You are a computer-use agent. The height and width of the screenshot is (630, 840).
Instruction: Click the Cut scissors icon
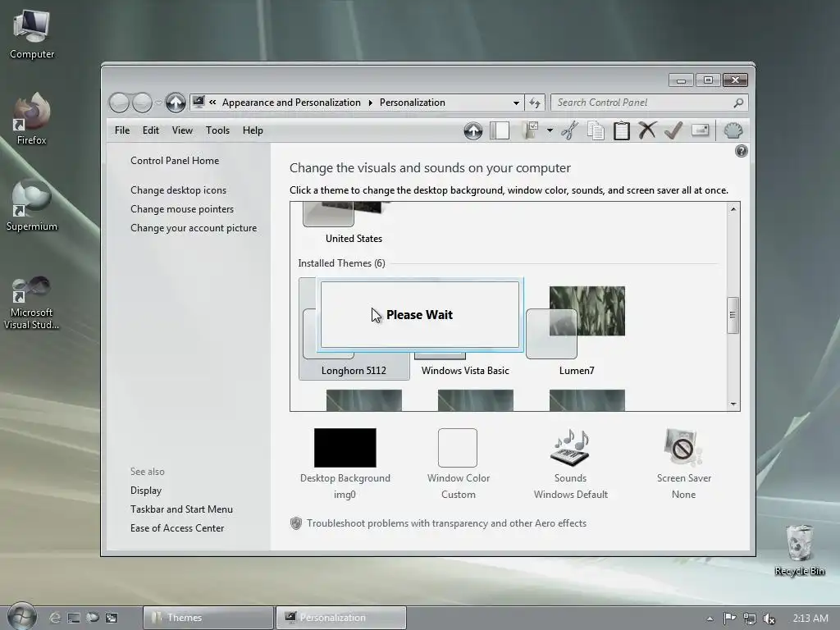(569, 130)
